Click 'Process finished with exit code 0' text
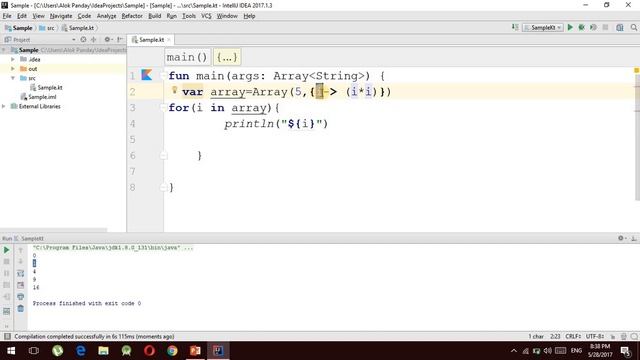The image size is (640, 360). [87, 303]
